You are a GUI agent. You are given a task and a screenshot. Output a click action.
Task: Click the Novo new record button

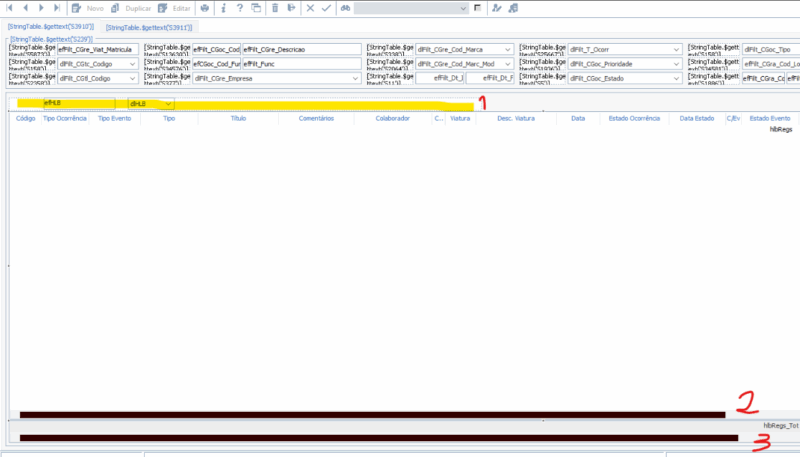[x=86, y=8]
